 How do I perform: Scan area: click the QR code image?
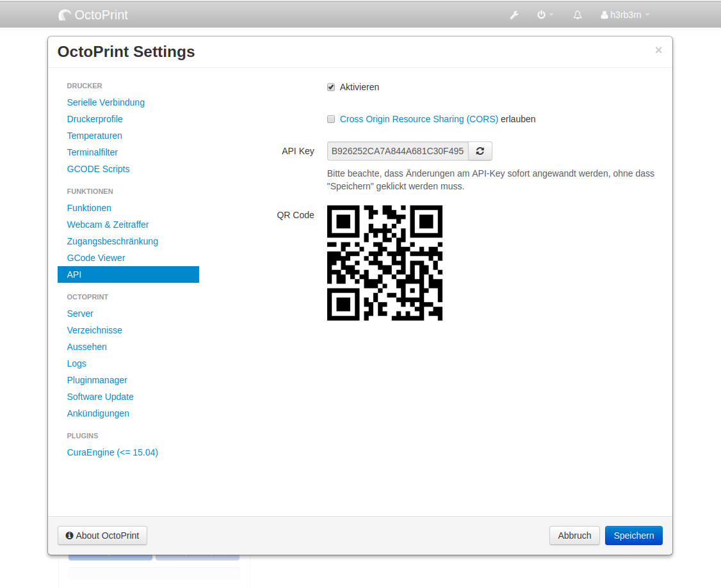pos(384,263)
